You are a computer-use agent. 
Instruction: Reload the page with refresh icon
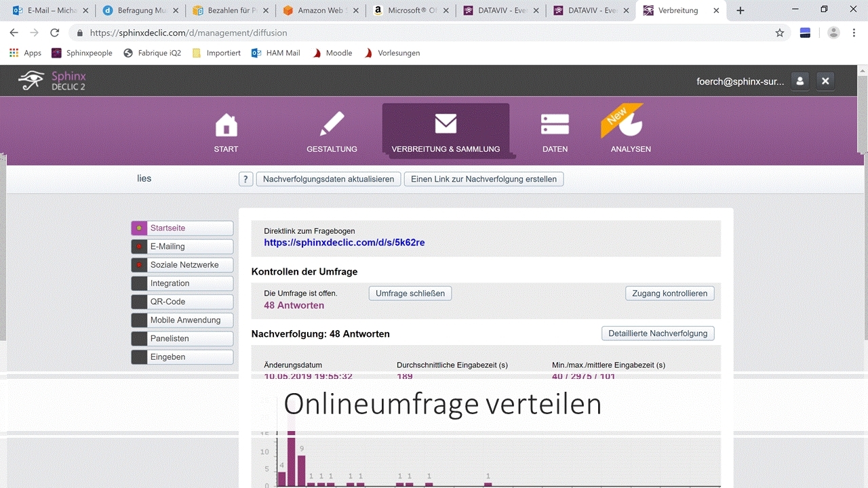(55, 33)
